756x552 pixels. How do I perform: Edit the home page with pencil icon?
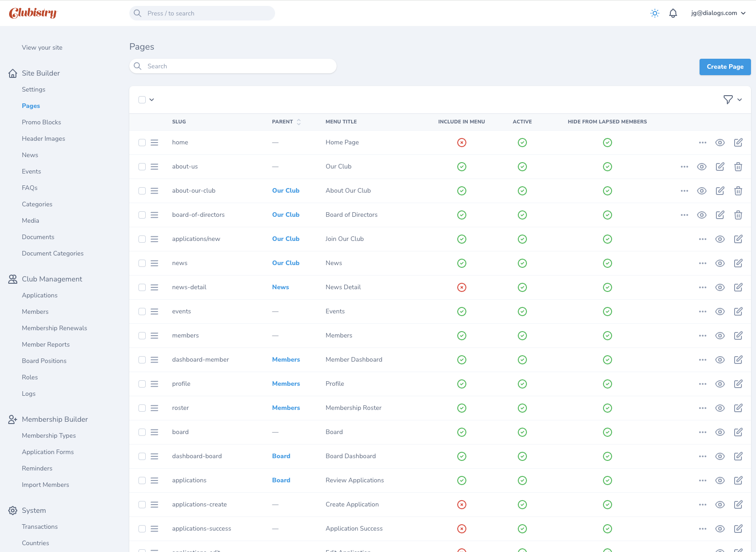click(738, 143)
